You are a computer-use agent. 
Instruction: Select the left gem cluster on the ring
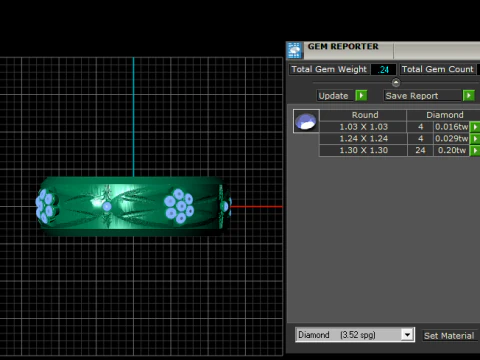click(46, 206)
